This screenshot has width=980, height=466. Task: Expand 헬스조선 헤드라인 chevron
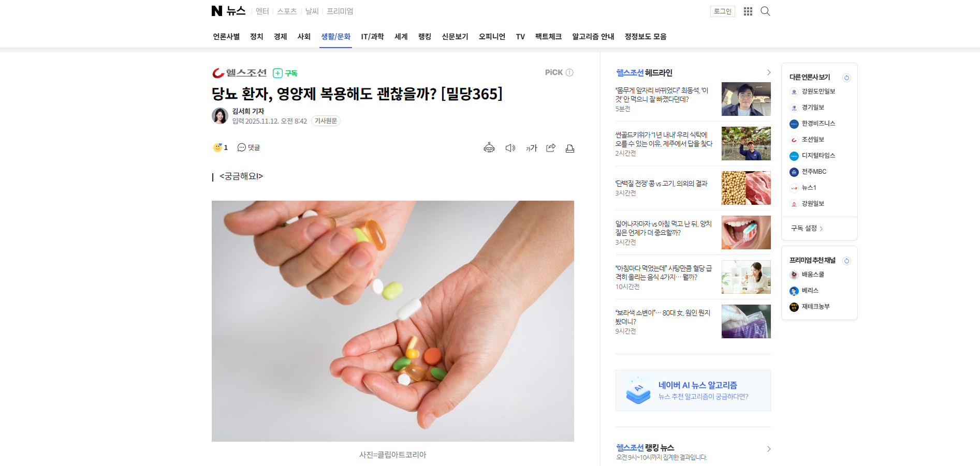pos(768,72)
